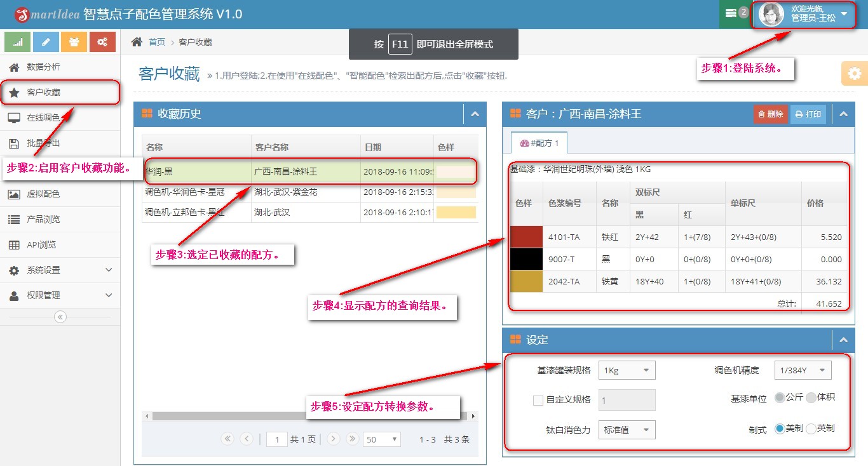868x466 pixels.
Task: Open the 基漆罐装规格 dropdown showing 1Kg
Action: pyautogui.click(x=627, y=370)
